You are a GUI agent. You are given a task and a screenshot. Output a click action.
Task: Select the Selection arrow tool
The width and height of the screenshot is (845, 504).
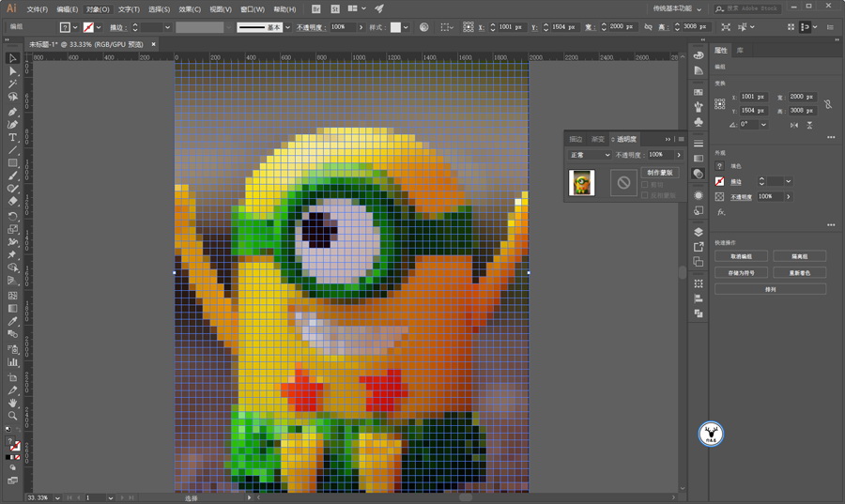pyautogui.click(x=13, y=58)
